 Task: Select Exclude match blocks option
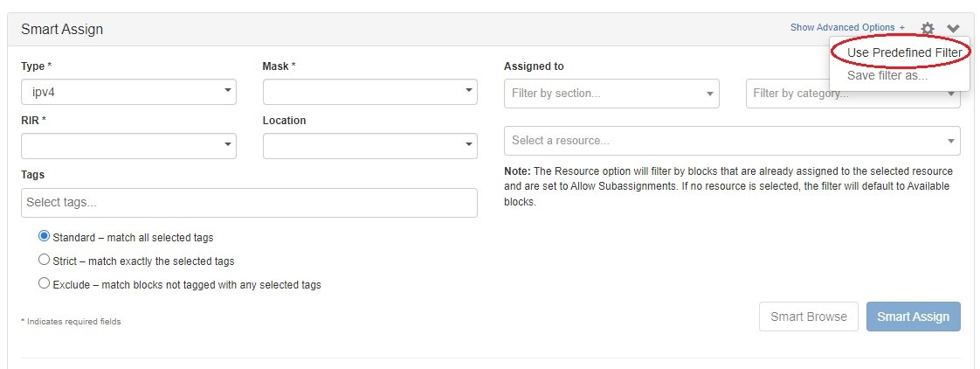tap(45, 283)
